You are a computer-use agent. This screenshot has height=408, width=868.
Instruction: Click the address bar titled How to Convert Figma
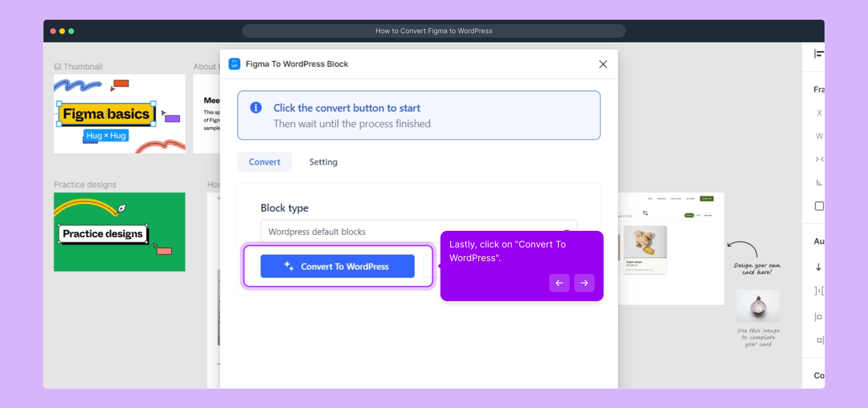point(434,31)
